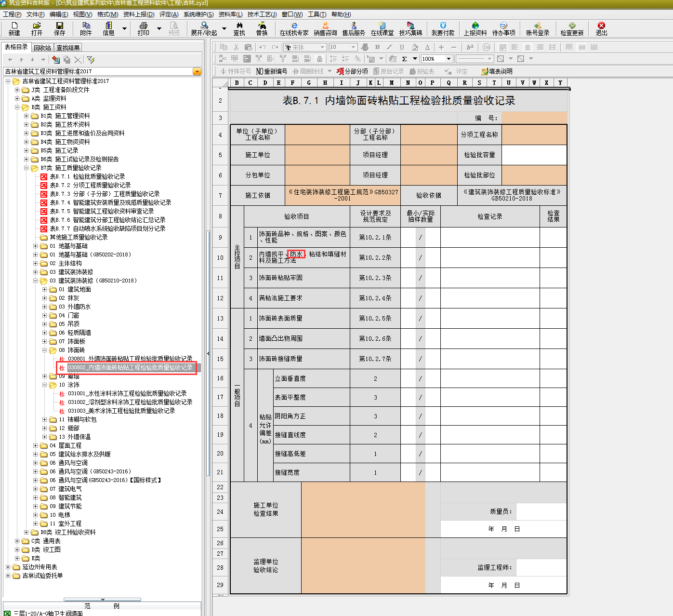
Task: Open 售后服务 after-sales service
Action: pyautogui.click(x=354, y=28)
